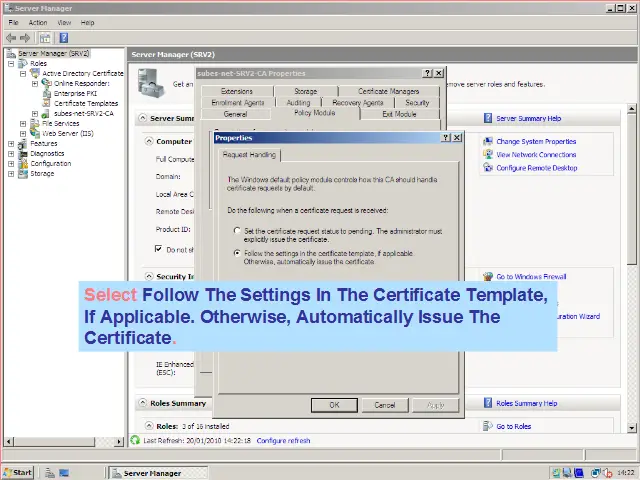Expand the File Services node

[23, 124]
